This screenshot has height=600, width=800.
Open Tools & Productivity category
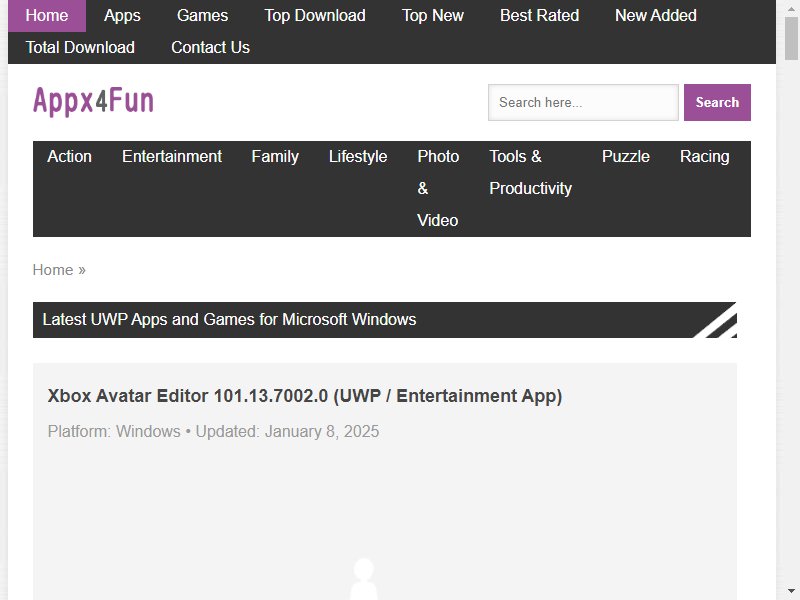point(530,172)
